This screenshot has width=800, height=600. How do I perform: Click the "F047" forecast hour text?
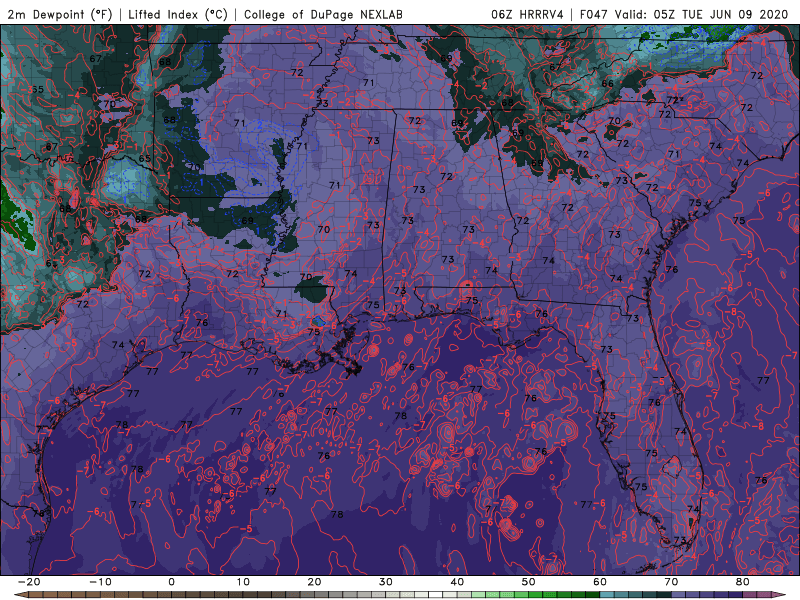[594, 15]
